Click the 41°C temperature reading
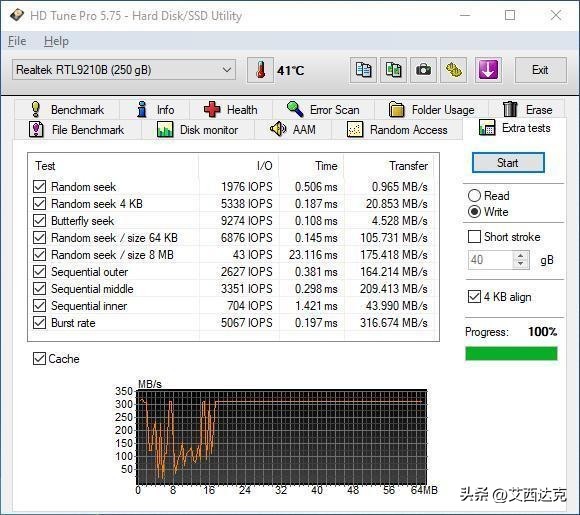580x515 pixels. (x=290, y=70)
